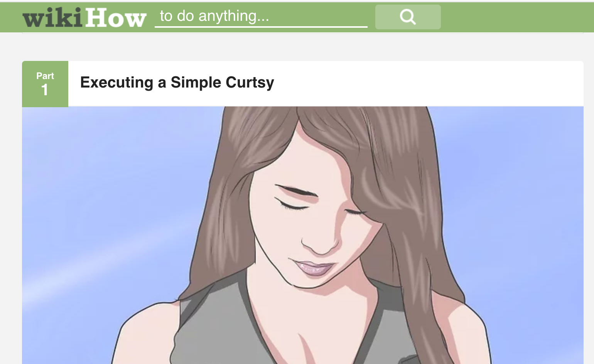Click the word "Part" in green badge
The image size is (594, 364).
coord(45,76)
